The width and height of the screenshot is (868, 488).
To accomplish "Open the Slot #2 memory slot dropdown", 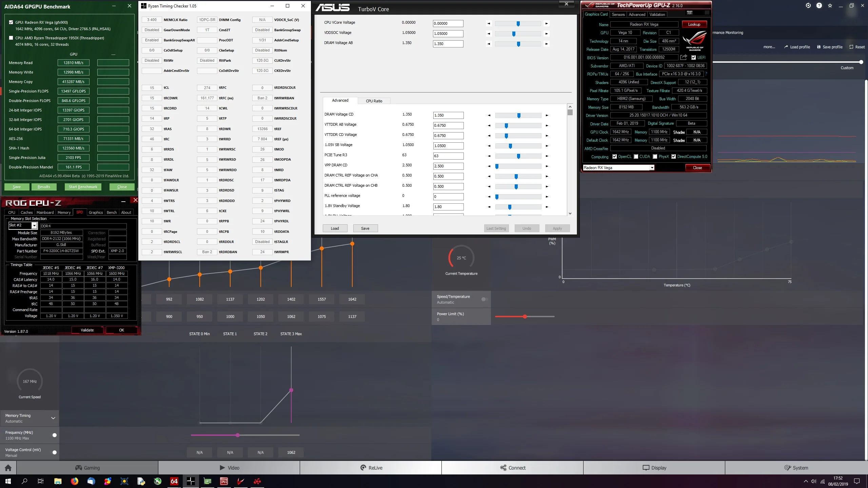I will point(34,226).
